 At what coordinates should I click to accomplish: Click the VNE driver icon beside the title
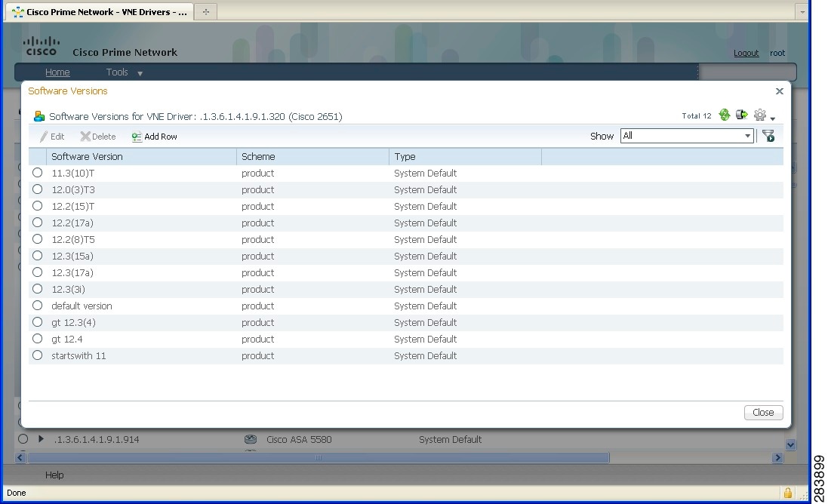click(39, 116)
